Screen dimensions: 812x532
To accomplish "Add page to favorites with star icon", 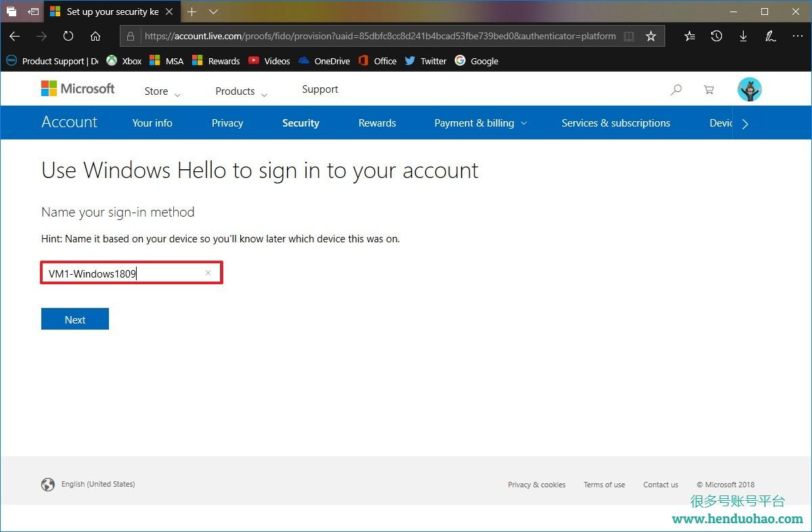I will (x=651, y=37).
